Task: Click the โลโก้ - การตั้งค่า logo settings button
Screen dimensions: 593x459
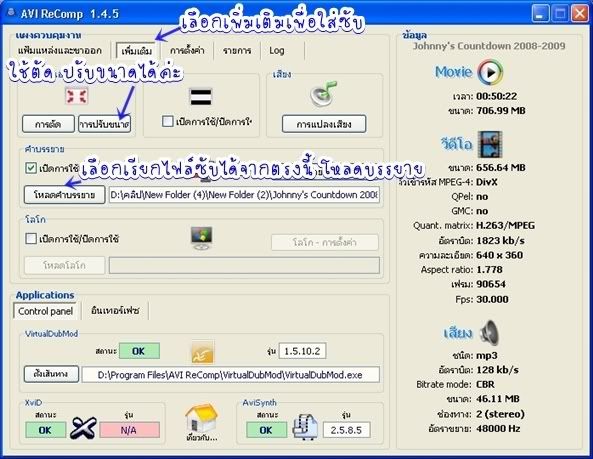Action: click(x=324, y=242)
